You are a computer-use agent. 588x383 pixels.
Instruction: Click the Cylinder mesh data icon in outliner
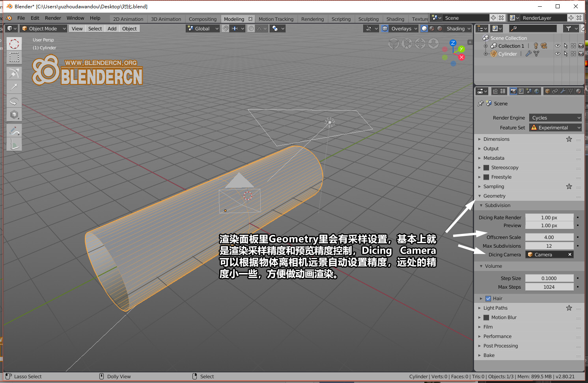536,54
